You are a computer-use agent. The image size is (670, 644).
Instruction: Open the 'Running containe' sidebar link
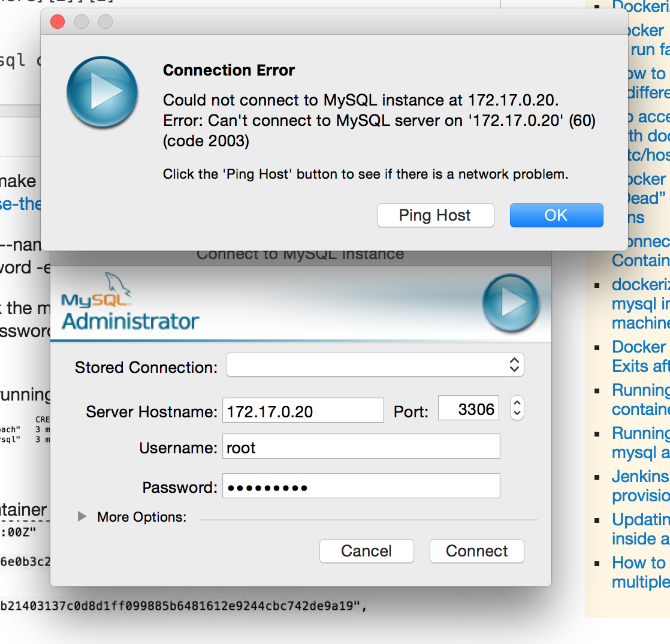click(641, 399)
